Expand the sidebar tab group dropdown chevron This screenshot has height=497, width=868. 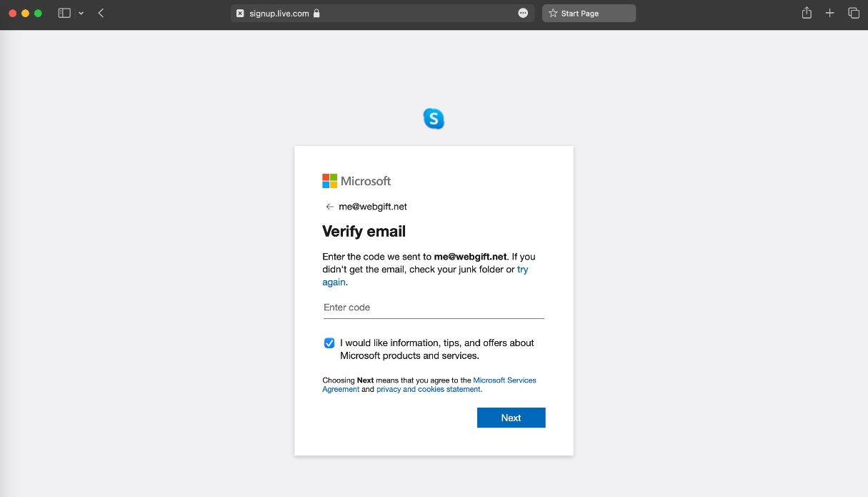click(x=81, y=14)
